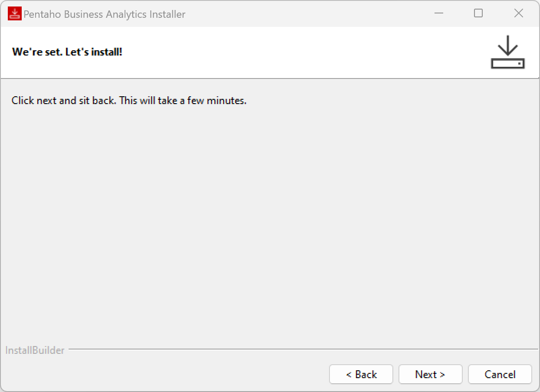The height and width of the screenshot is (392, 540).
Task: Click the red Pentaho installer icon in title bar
Action: coord(15,14)
